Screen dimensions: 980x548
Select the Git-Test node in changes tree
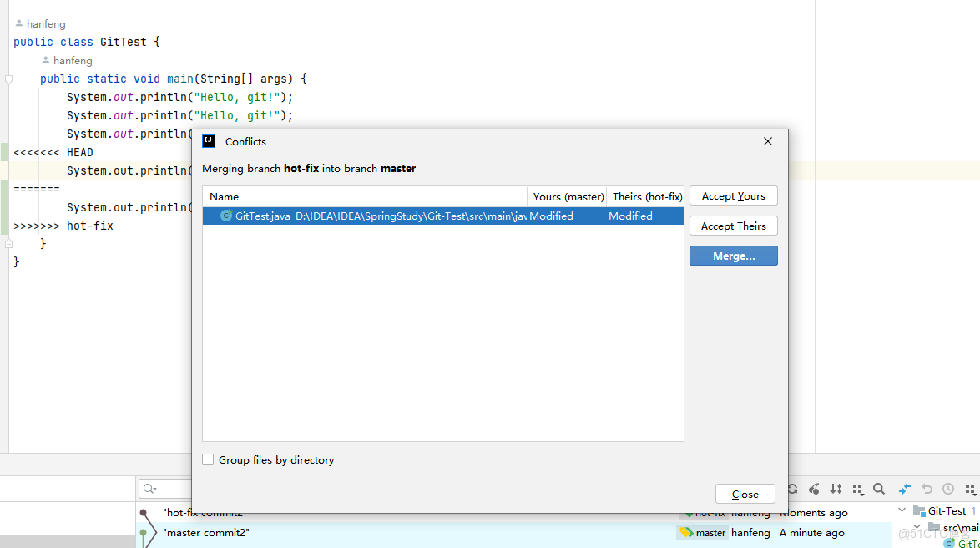point(947,511)
